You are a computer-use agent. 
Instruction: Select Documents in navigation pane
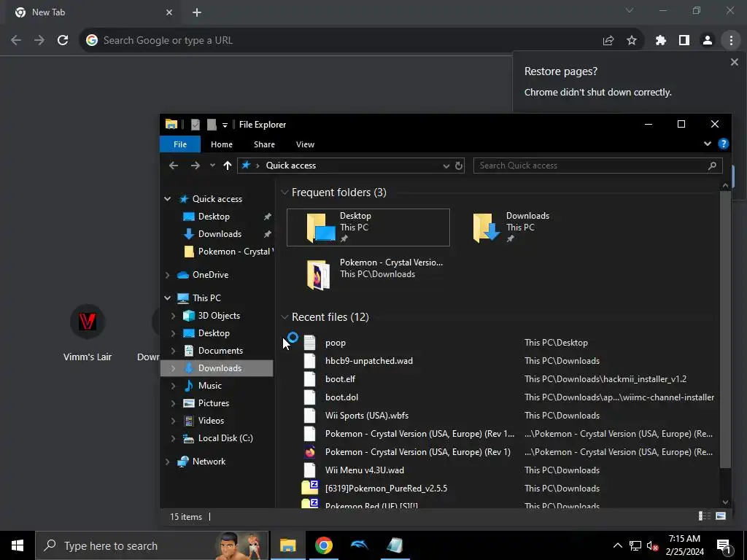[x=220, y=351]
